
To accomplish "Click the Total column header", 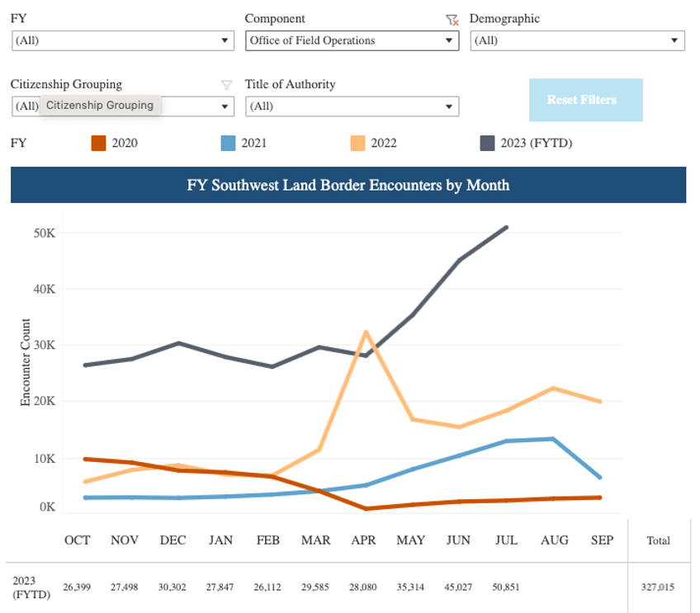I will click(658, 540).
